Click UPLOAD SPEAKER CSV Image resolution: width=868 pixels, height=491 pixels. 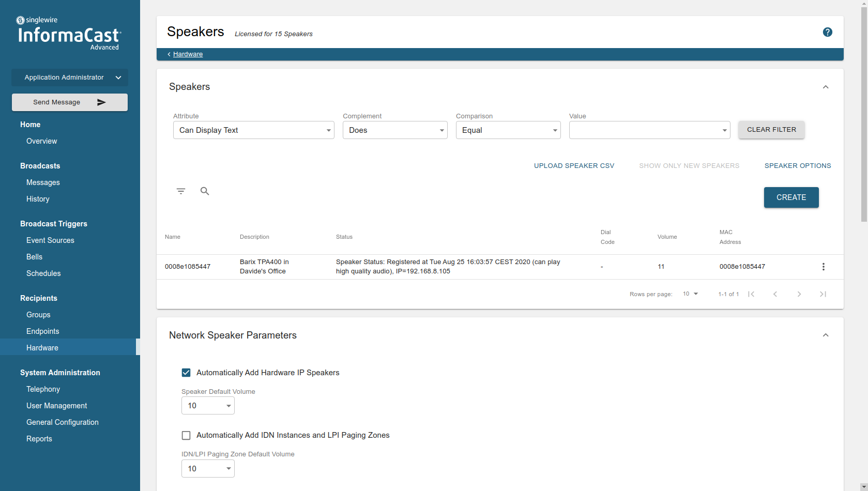point(573,165)
